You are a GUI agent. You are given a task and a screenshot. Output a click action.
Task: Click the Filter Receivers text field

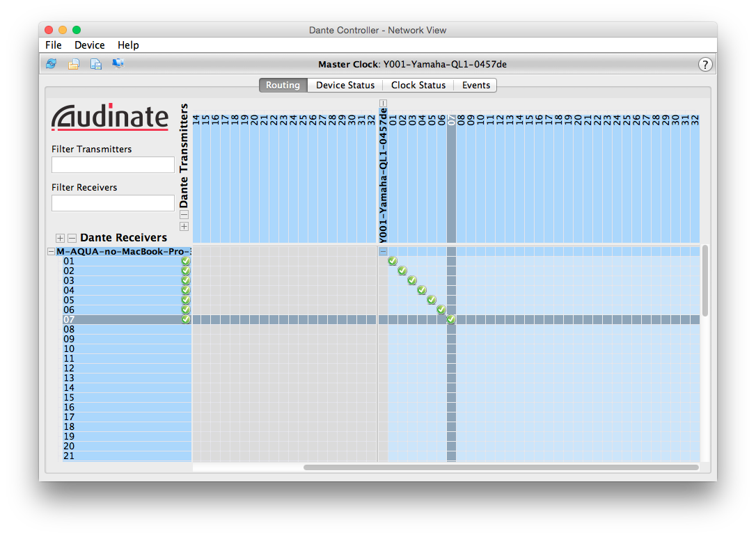point(113,202)
